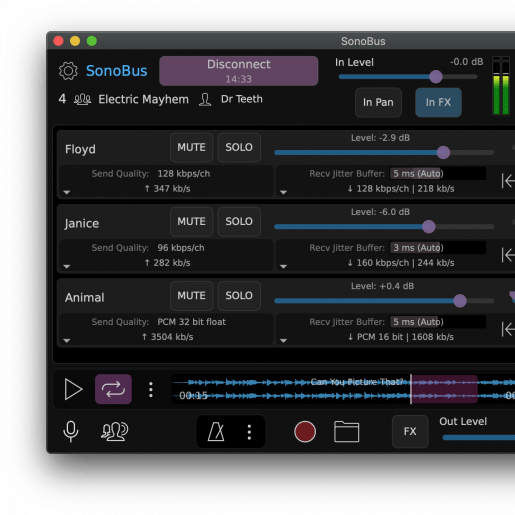Click the Electric Mayhem group name

tap(143, 99)
